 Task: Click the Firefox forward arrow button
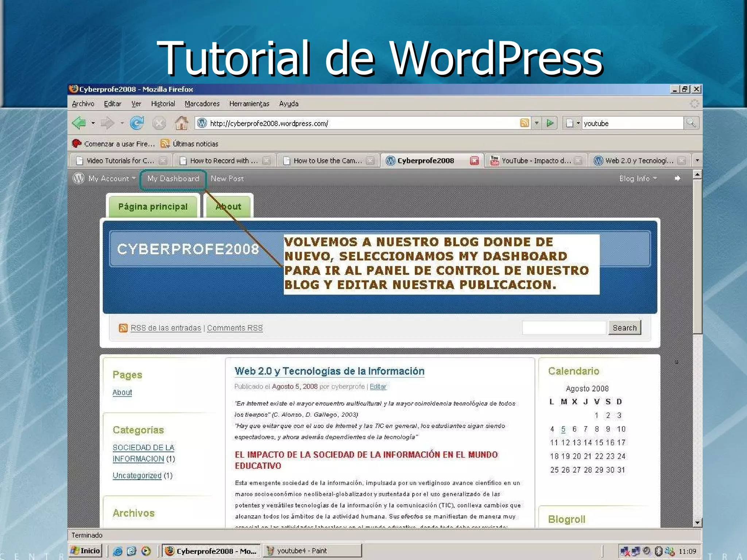(107, 123)
